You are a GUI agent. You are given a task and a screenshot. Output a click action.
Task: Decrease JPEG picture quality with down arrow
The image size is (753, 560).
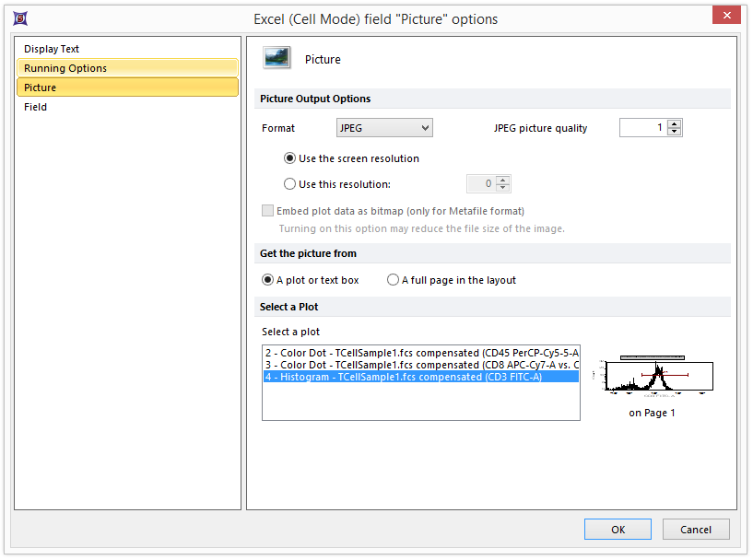[x=675, y=132]
